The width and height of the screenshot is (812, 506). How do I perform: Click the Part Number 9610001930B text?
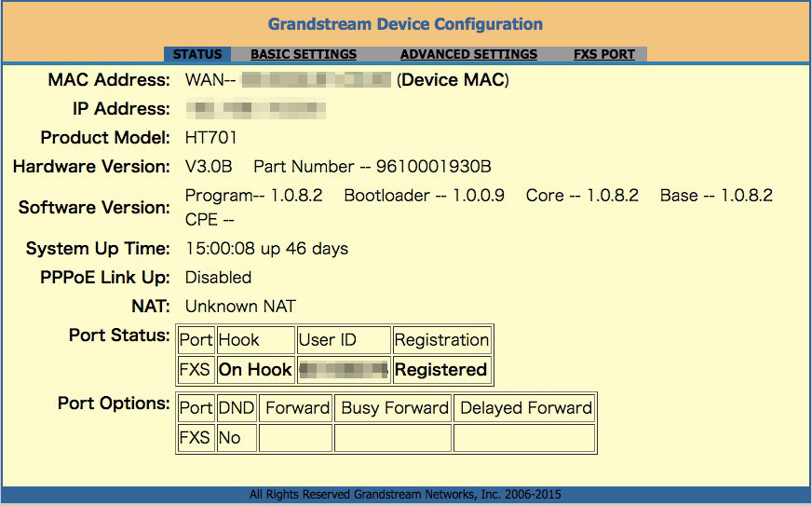(x=372, y=167)
